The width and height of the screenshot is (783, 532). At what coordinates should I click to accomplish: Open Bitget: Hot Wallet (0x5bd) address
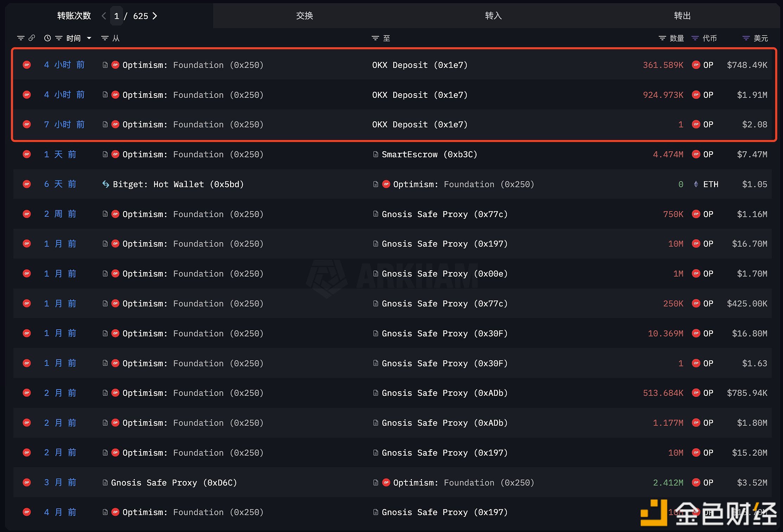click(178, 184)
